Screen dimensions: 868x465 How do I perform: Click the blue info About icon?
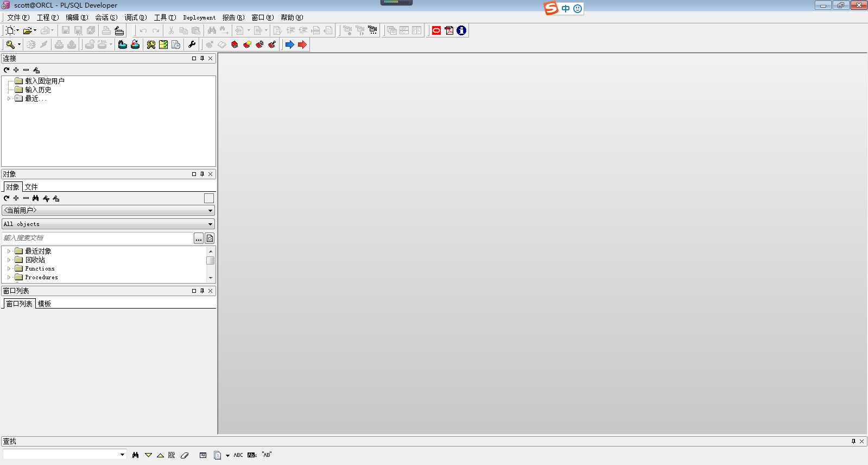[461, 30]
